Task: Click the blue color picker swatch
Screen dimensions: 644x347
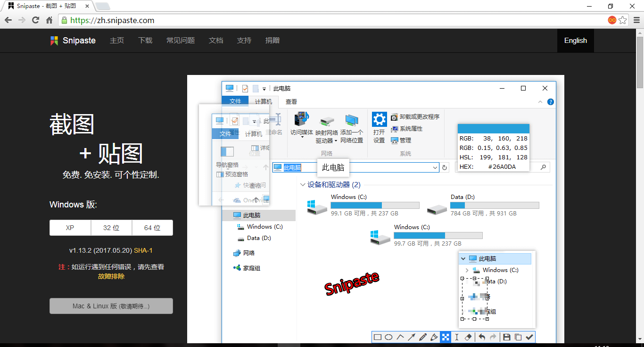Action: (x=494, y=129)
